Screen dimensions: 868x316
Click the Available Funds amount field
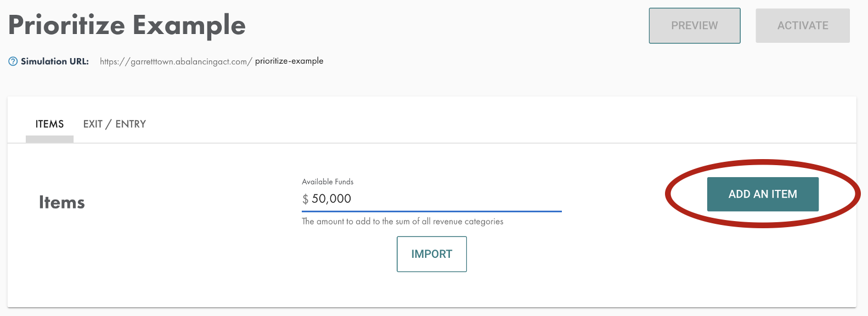click(x=432, y=199)
